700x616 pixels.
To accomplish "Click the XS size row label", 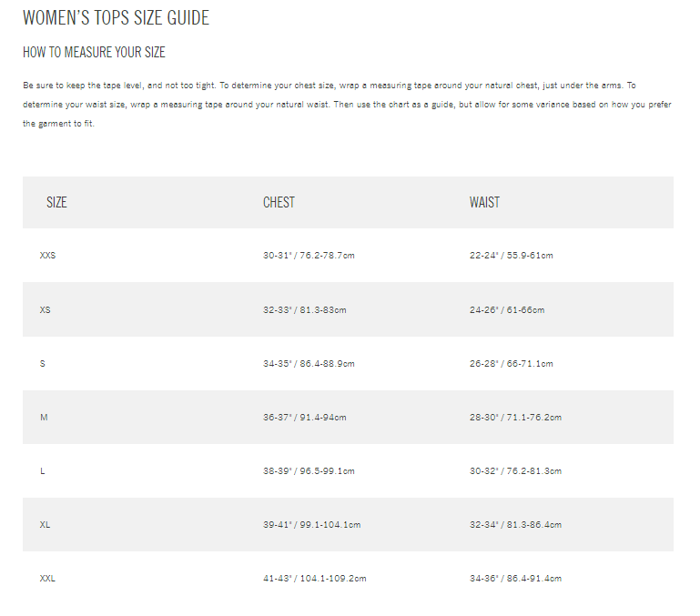I will coord(46,310).
